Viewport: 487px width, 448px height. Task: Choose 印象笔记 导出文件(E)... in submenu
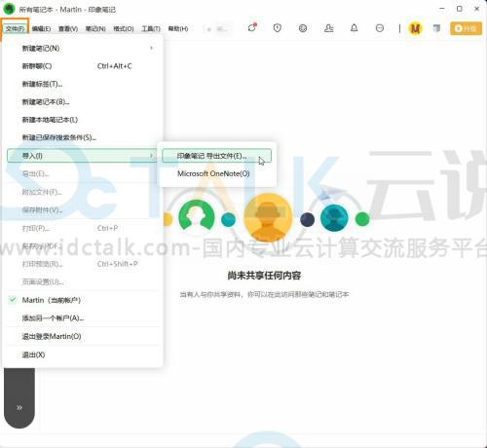(216, 156)
